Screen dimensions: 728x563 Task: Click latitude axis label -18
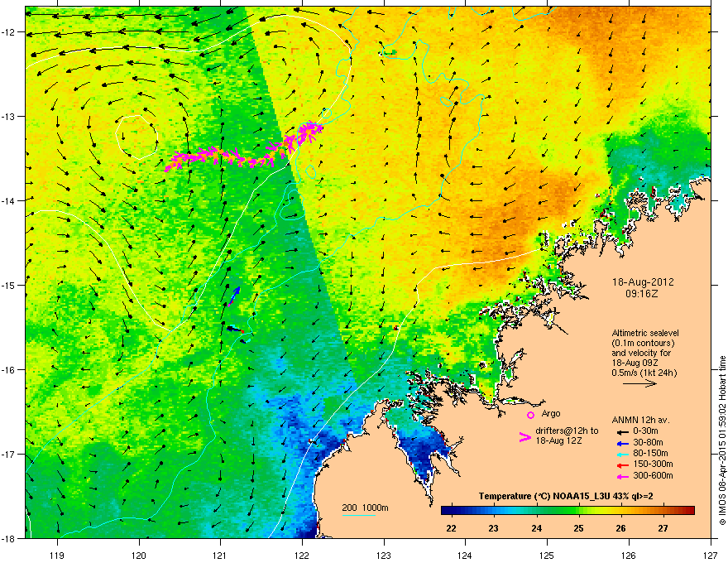click(9, 538)
